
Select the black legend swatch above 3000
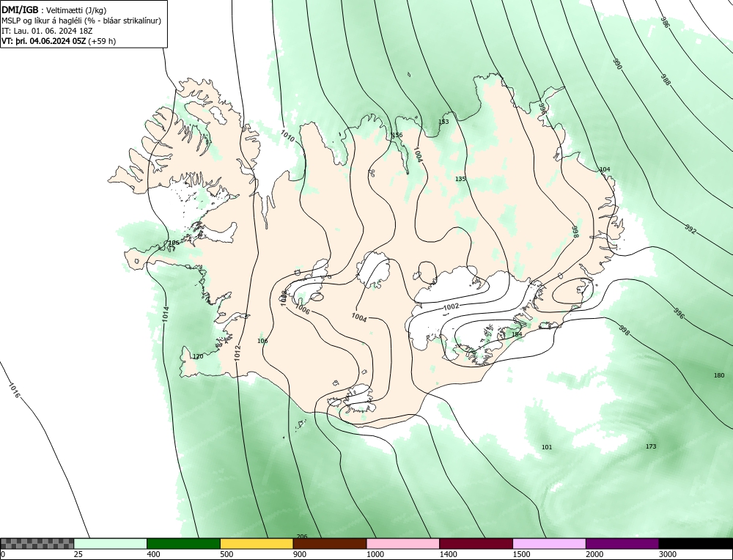(696, 544)
